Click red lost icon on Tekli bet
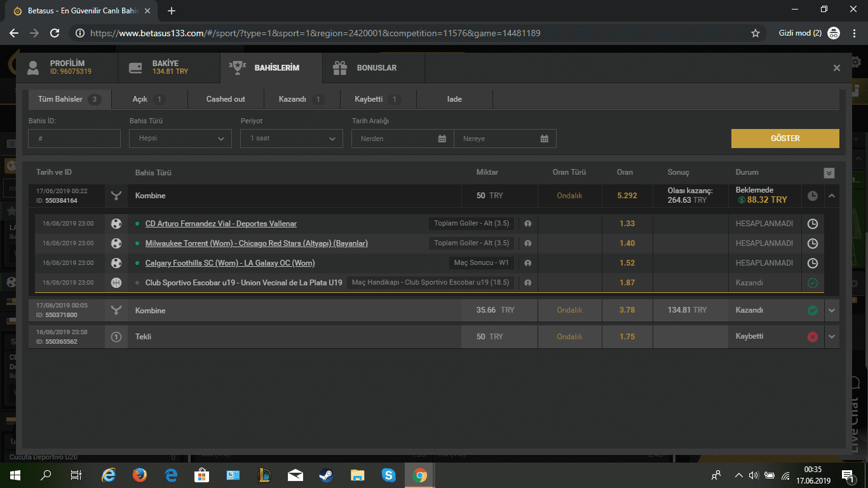The image size is (868, 488). tap(812, 337)
